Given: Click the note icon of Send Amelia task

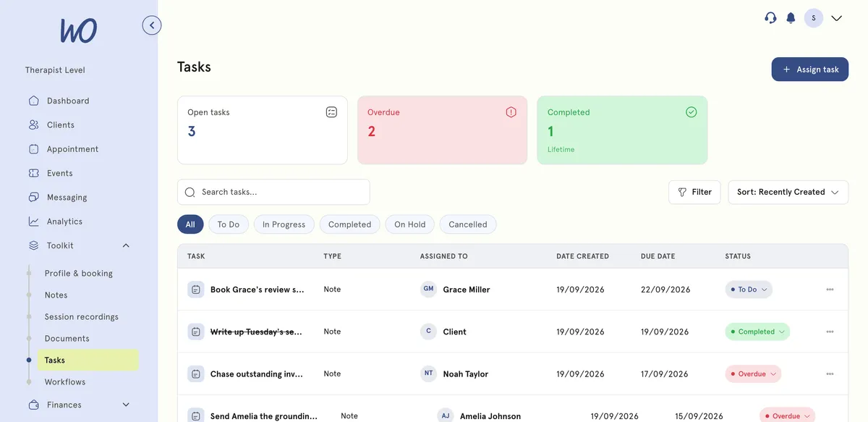Looking at the screenshot, I should (195, 416).
